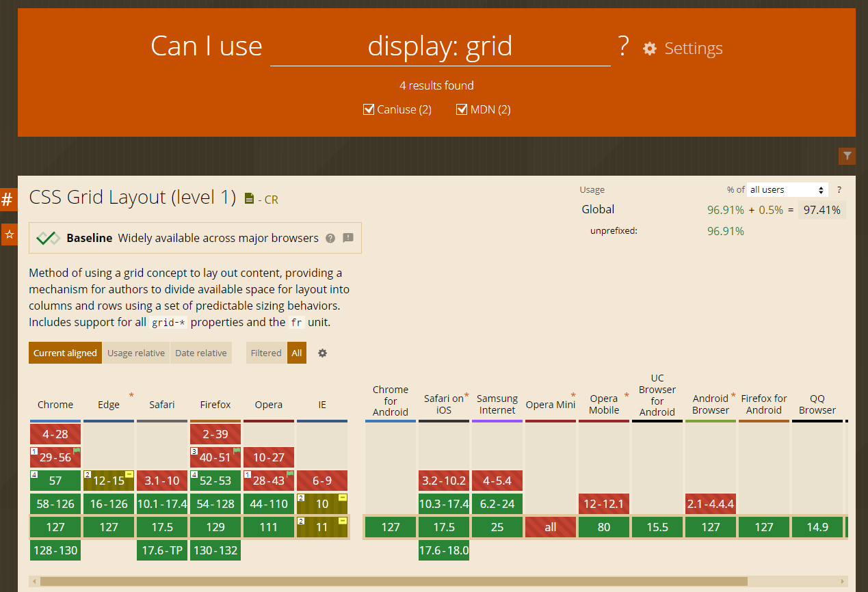
Task: Click the Chrome browser column header
Action: coord(55,405)
